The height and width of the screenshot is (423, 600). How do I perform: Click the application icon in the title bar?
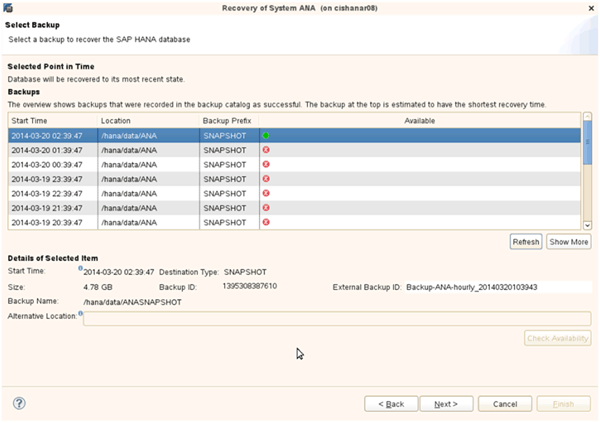click(8, 8)
